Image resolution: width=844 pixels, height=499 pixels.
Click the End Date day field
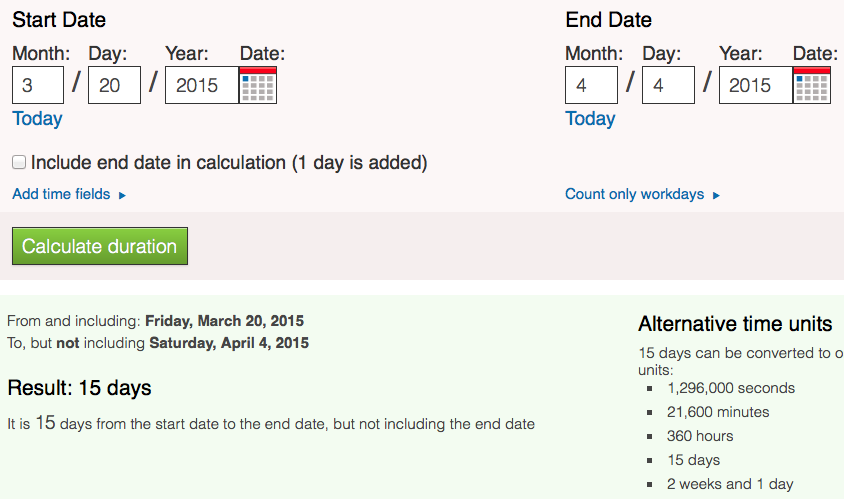[667, 85]
